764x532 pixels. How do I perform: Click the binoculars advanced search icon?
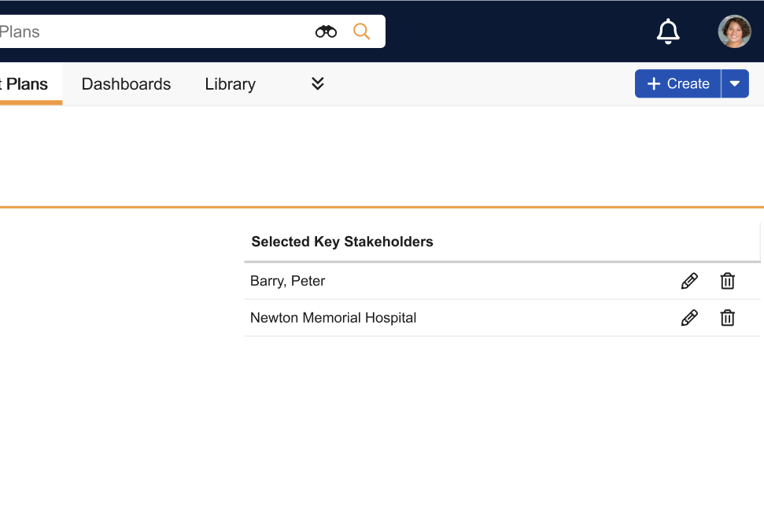point(326,31)
